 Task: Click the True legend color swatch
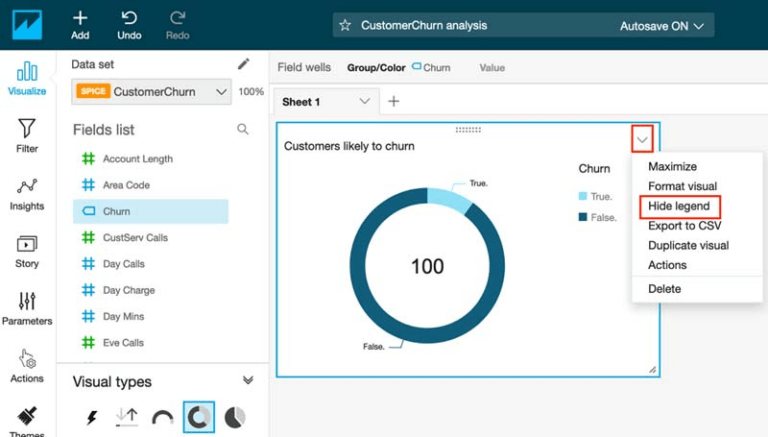pyautogui.click(x=583, y=197)
